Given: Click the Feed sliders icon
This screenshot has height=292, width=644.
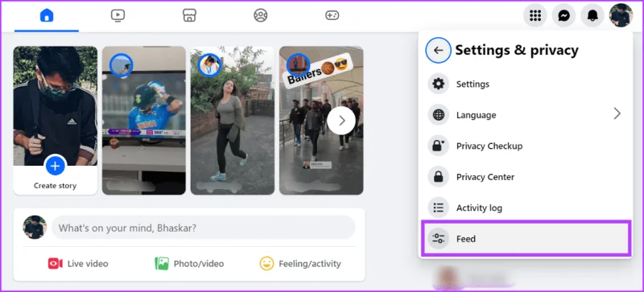Looking at the screenshot, I should click(438, 239).
